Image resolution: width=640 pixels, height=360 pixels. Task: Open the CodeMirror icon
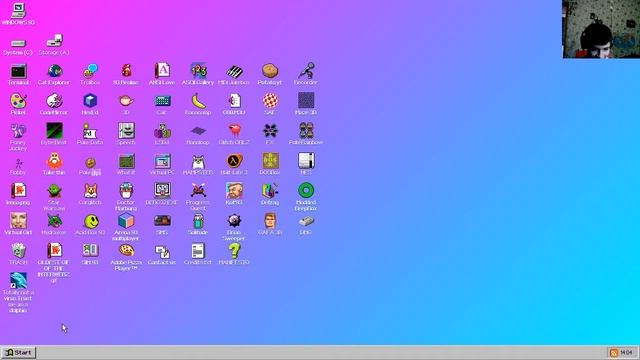54,101
